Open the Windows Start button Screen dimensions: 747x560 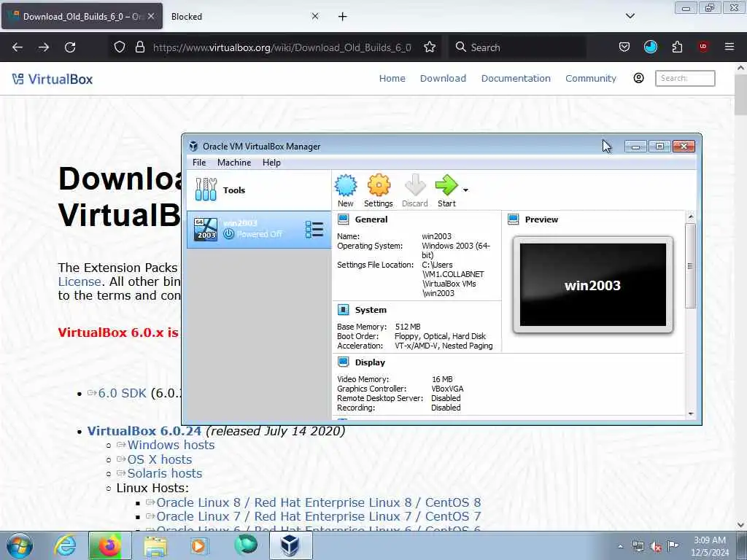(19, 545)
